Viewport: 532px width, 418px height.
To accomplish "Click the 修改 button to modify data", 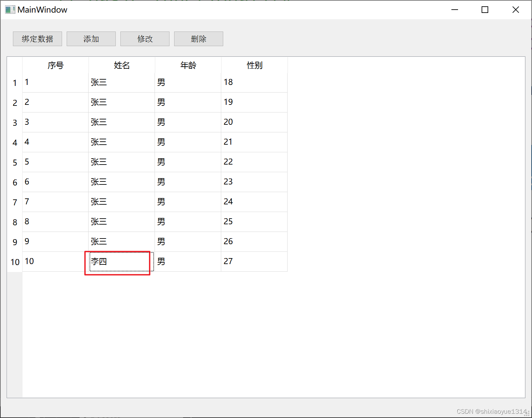I will click(x=145, y=39).
